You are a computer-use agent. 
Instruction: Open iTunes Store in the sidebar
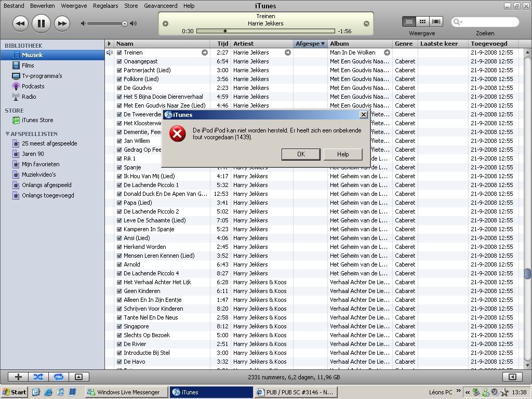37,120
